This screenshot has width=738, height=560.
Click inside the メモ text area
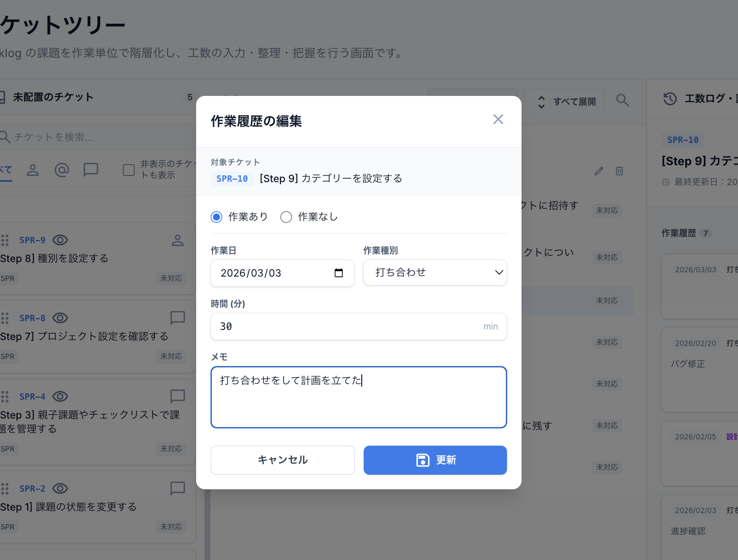tap(358, 397)
